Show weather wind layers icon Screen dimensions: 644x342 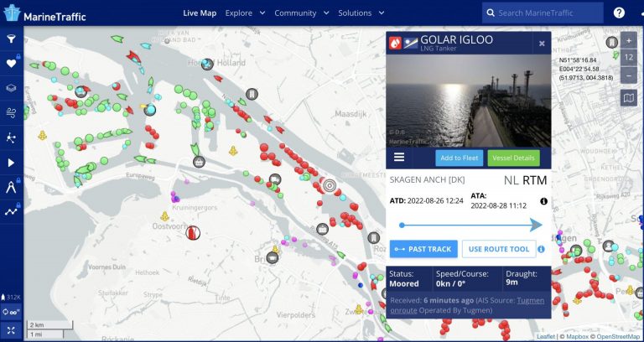(11, 112)
